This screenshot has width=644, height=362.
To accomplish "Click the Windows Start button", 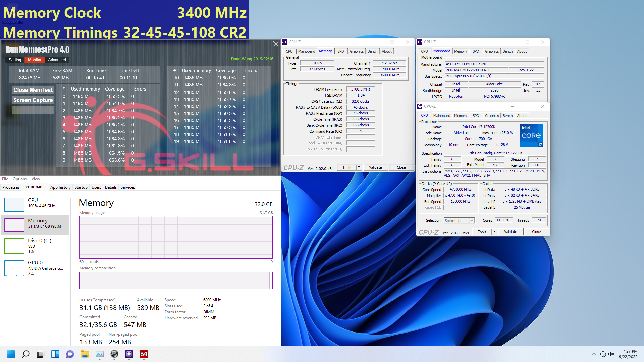I will tap(11, 354).
